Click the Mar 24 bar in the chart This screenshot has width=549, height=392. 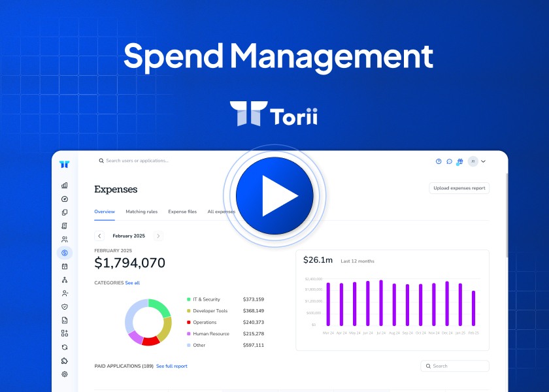(328, 304)
